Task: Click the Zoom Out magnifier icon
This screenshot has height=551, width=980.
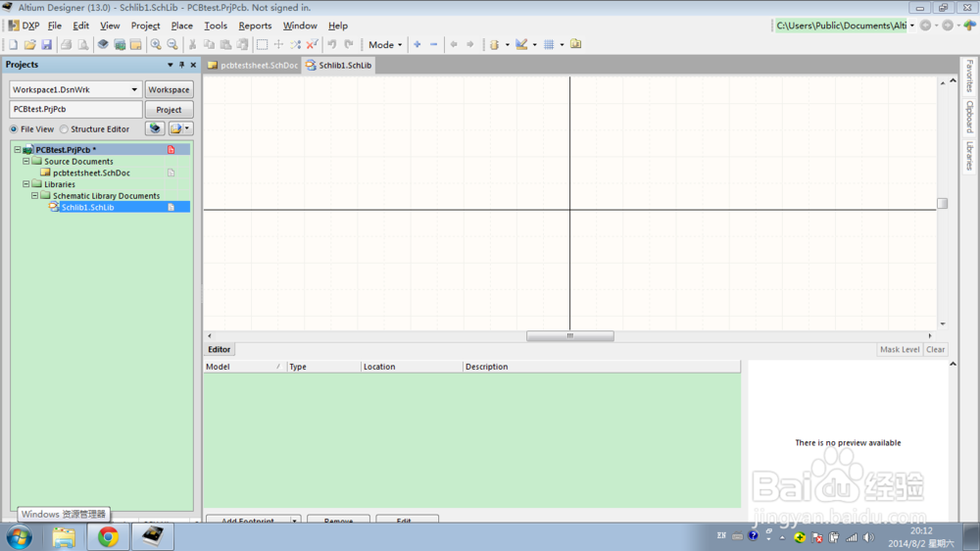Action: [172, 44]
